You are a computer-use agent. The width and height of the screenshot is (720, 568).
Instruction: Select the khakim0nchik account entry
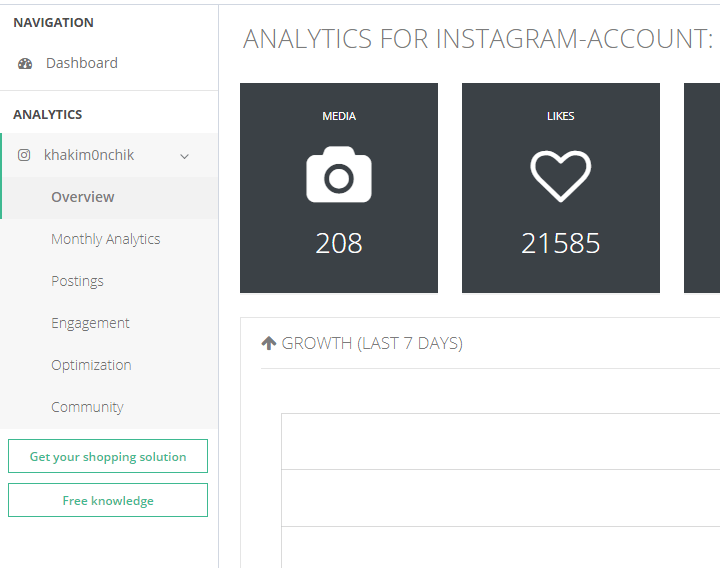[x=89, y=155]
